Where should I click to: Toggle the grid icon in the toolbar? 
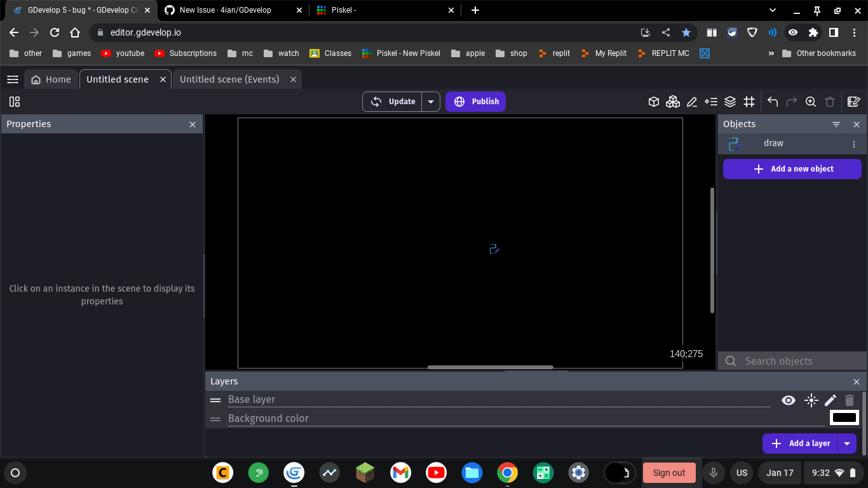[749, 101]
